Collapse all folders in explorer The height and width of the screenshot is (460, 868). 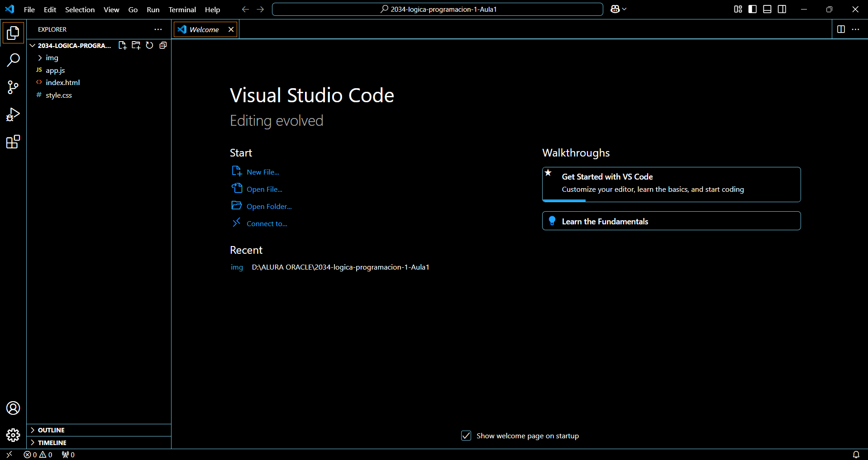click(x=163, y=45)
